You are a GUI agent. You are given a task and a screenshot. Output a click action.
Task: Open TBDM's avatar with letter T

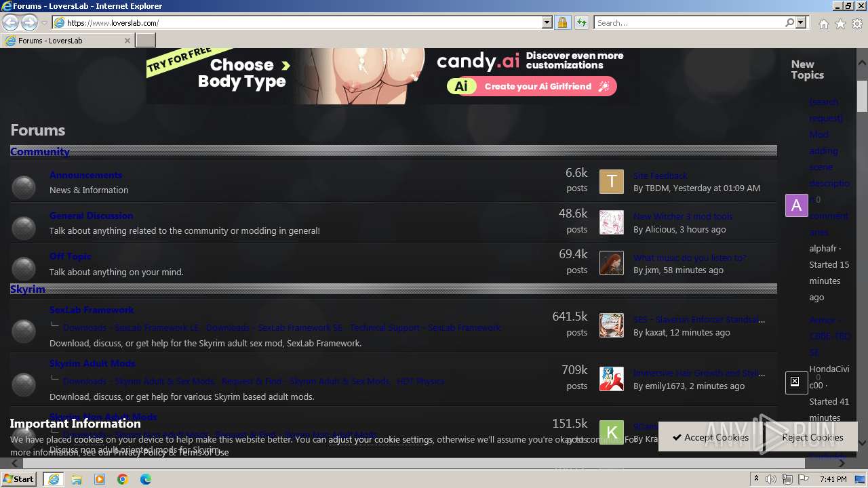click(x=612, y=182)
